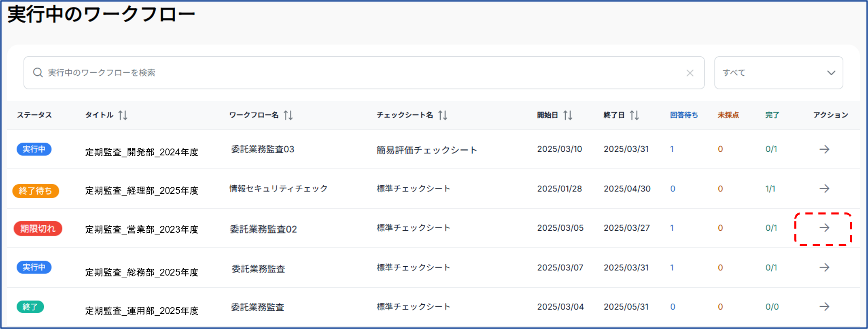Click start date 2025/03/10
Viewport: 868px width, 329px height.
[x=560, y=149]
